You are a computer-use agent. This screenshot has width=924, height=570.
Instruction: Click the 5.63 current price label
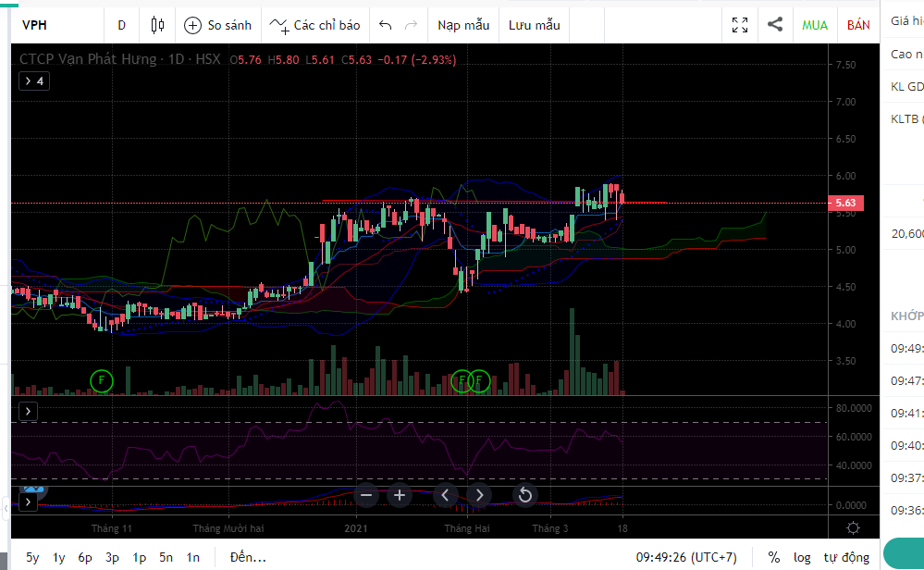(845, 203)
